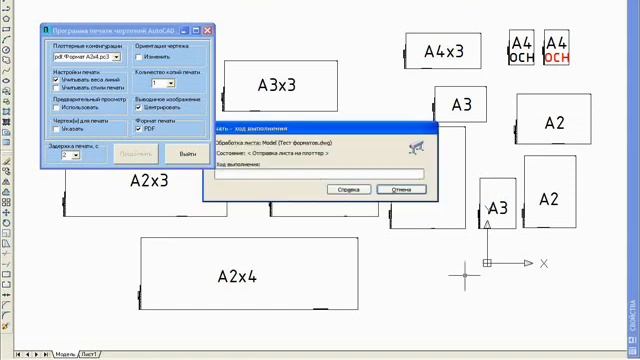Toggle the Центрировать checkbox
640x360 pixels.
139,108
